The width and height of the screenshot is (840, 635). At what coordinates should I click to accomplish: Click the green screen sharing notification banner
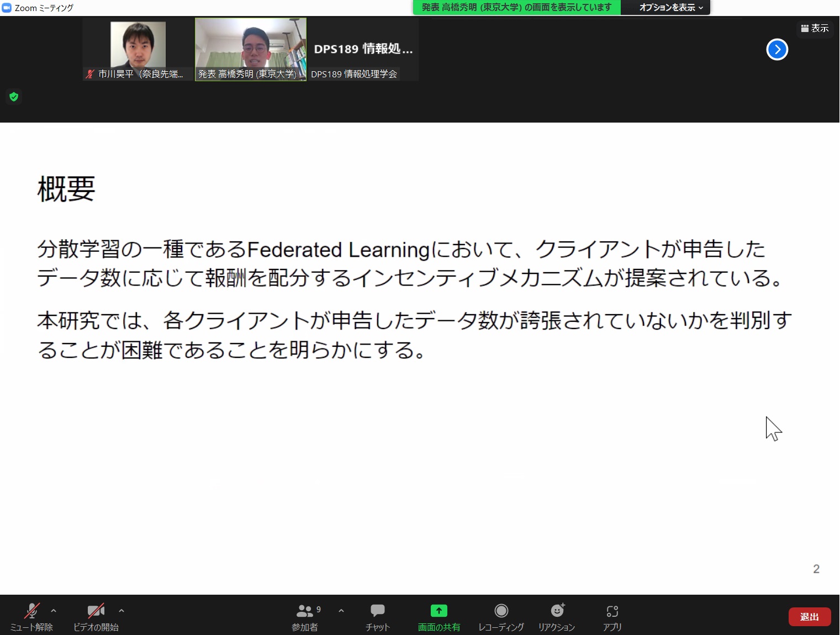click(516, 8)
